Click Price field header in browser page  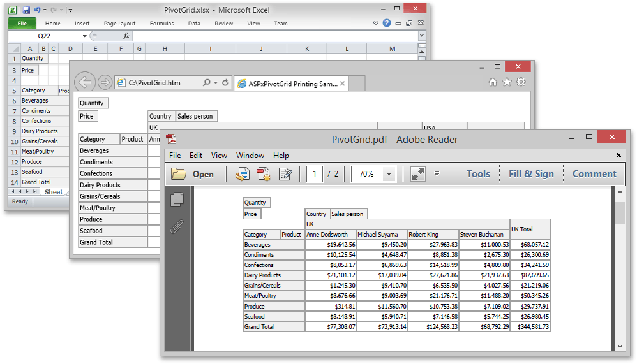[87, 116]
